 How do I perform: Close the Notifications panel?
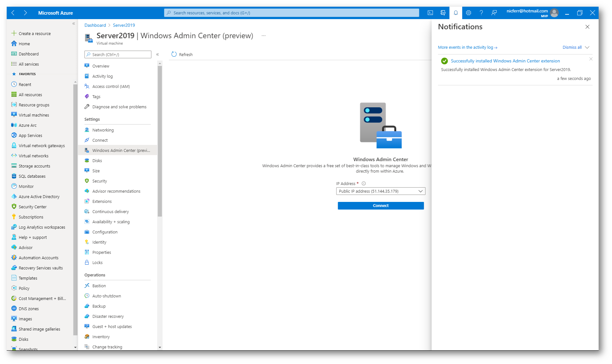pos(587,27)
